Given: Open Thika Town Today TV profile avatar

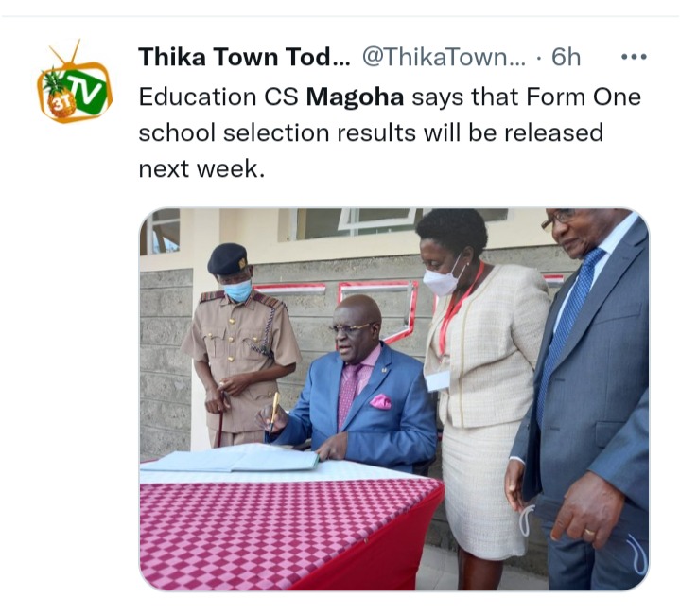Looking at the screenshot, I should 74,81.
